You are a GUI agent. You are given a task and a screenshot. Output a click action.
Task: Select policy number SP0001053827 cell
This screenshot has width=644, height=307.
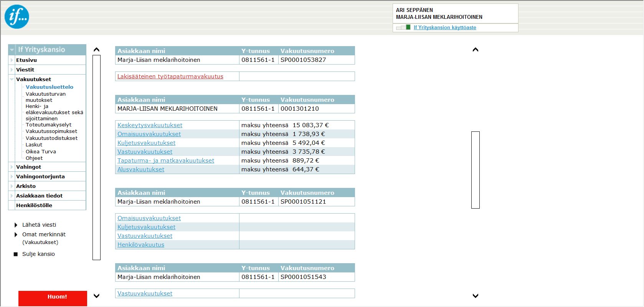(317, 60)
